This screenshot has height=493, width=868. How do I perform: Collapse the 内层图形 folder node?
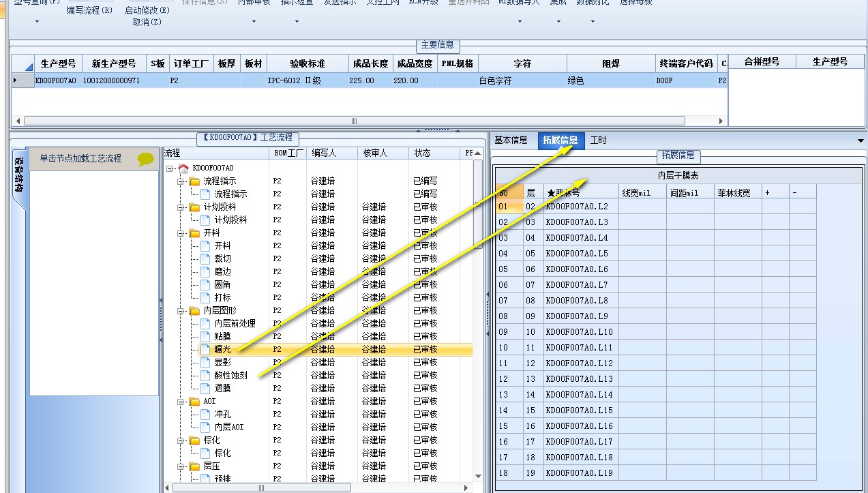click(181, 310)
